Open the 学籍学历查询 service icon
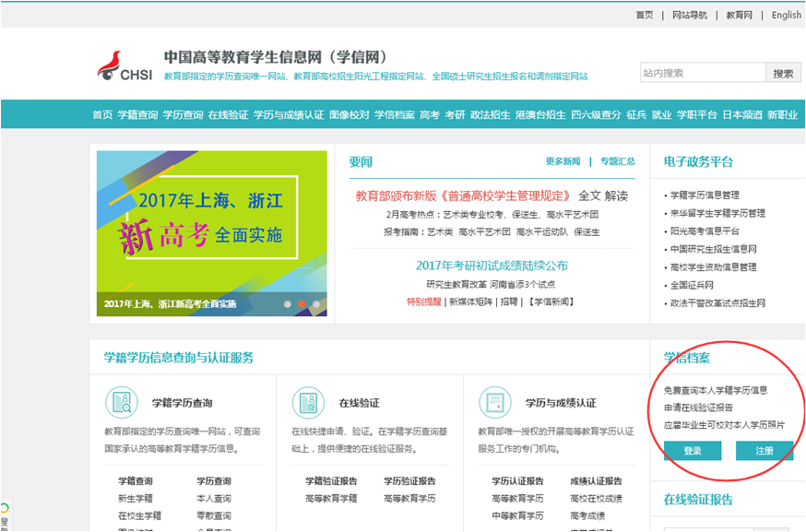Viewport: 806px width, 532px height. click(122, 403)
